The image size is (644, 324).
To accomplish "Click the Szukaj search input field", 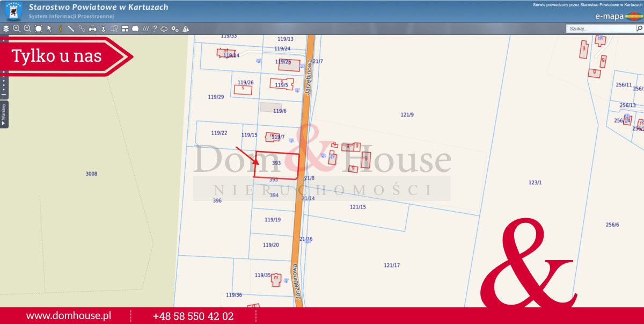I will tap(601, 28).
